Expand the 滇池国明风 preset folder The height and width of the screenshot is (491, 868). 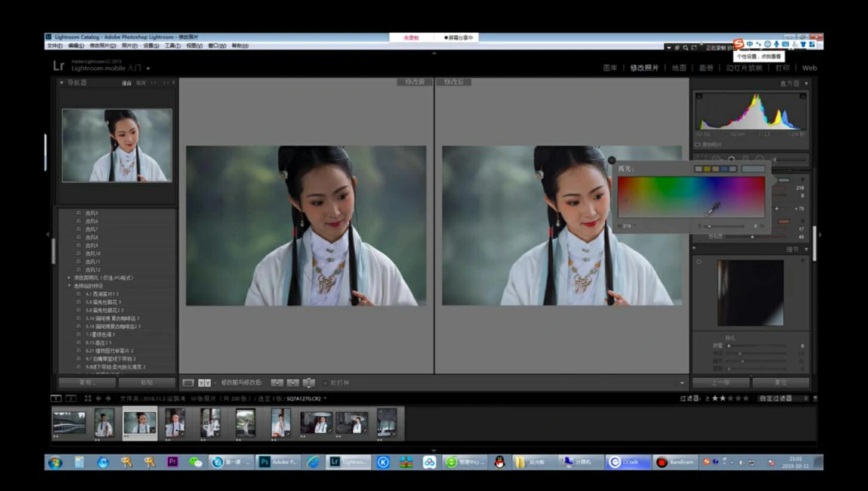[69, 278]
